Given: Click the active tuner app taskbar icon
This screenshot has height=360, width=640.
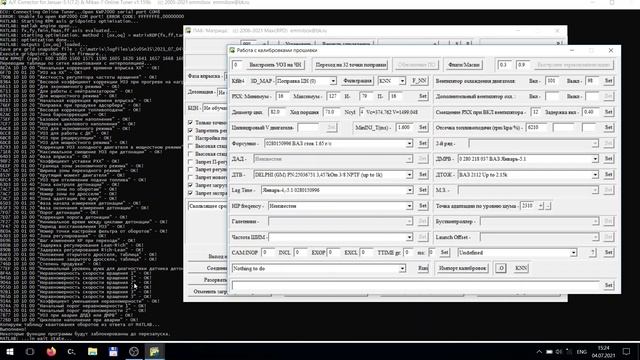Looking at the screenshot, I should (x=155, y=351).
